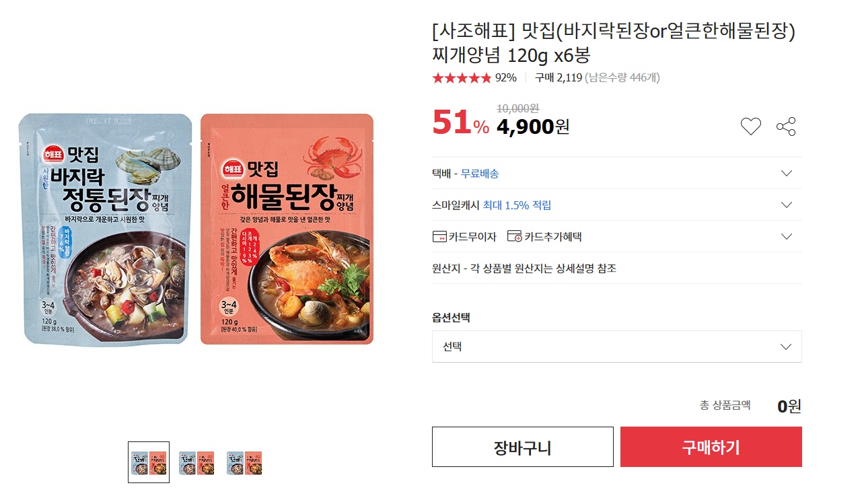
Task: Select the second product thumbnail
Action: (196, 462)
